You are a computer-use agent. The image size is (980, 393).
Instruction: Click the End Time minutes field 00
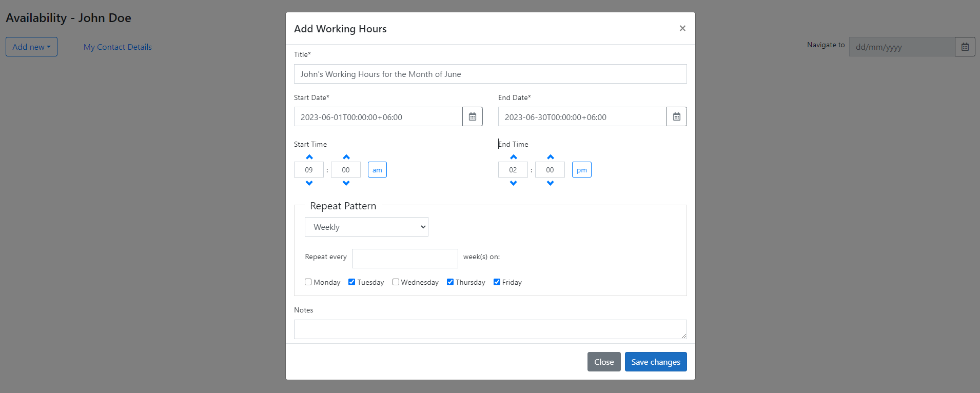(550, 170)
